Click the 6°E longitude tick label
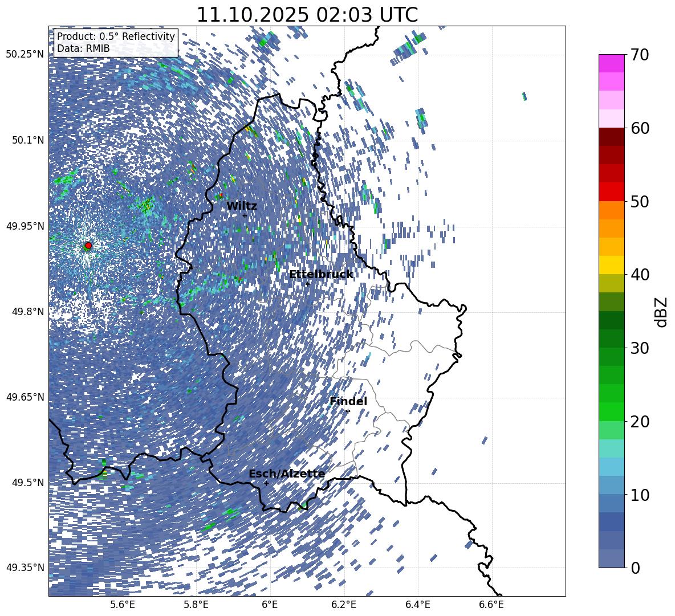Viewport: 675px width, 616px height. [270, 605]
